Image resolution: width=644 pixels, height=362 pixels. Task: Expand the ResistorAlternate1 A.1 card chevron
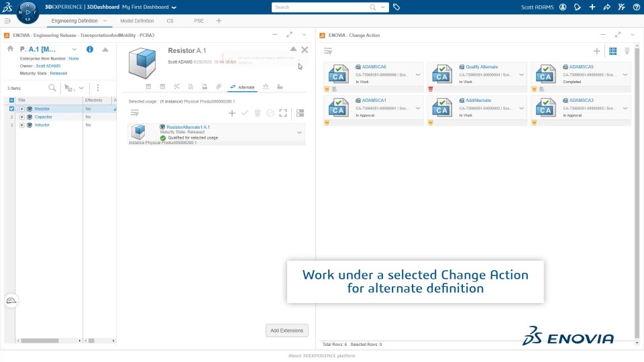[299, 133]
